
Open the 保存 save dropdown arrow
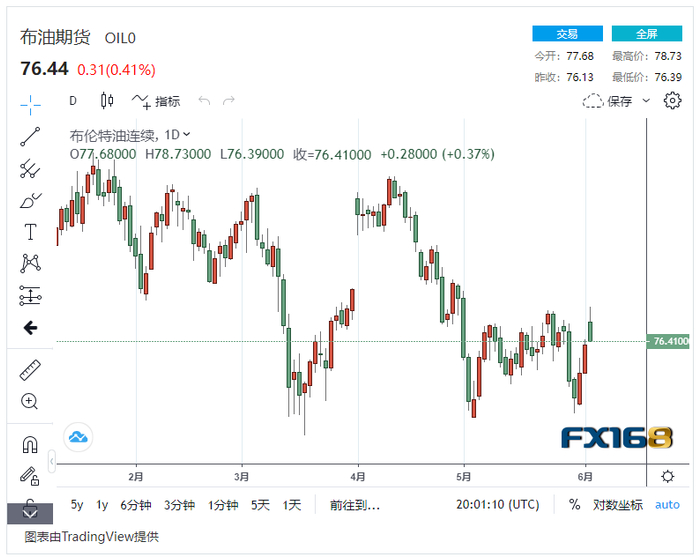pos(646,101)
